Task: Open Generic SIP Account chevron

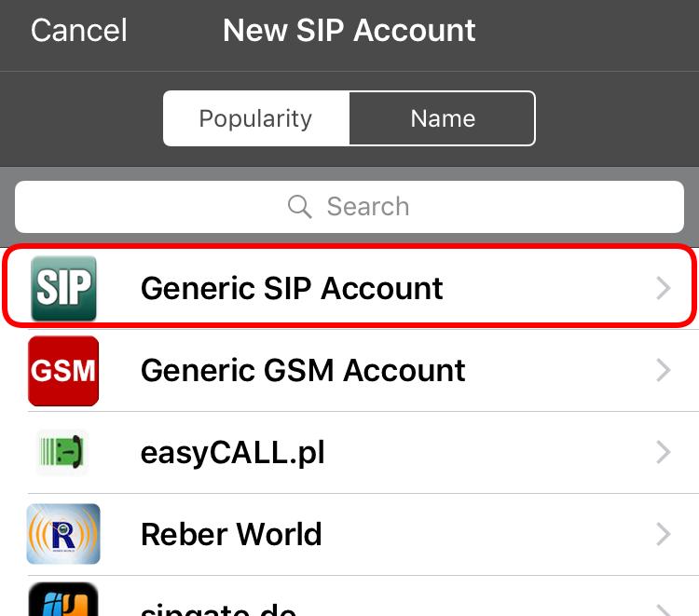Action: pyautogui.click(x=664, y=288)
